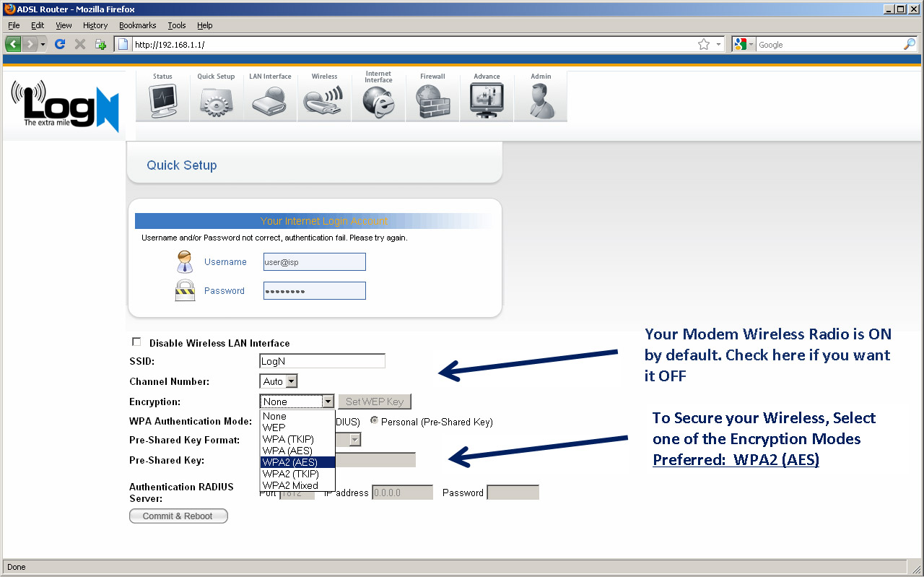This screenshot has width=924, height=577.
Task: Click the Commit & Reboot button
Action: coord(178,516)
